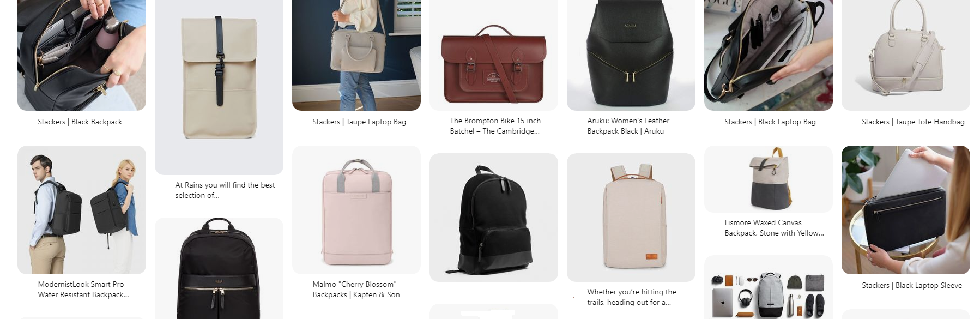Screen dimensions: 980x319
Task: Open the plain black canvas backpack image
Action: 494,218
